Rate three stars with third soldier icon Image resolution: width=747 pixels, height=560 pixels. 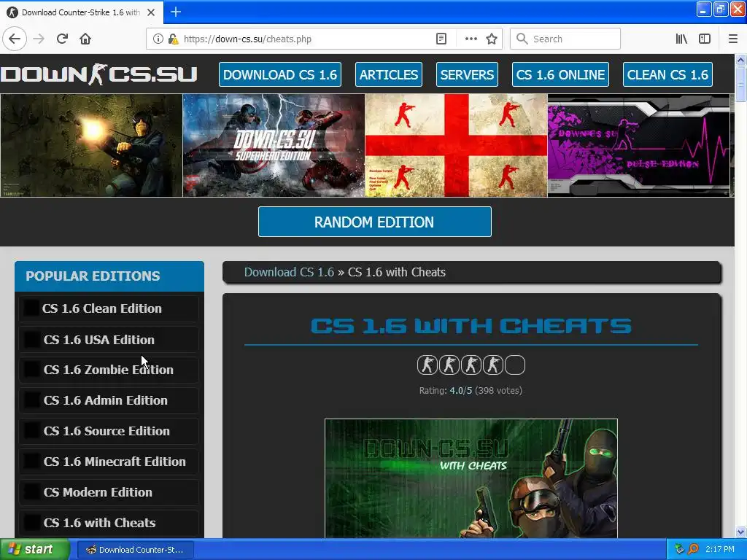[x=471, y=365]
